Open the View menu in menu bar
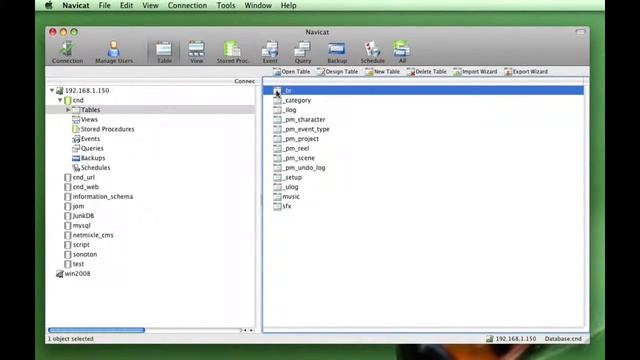This screenshot has height=360, width=640. pos(150,5)
